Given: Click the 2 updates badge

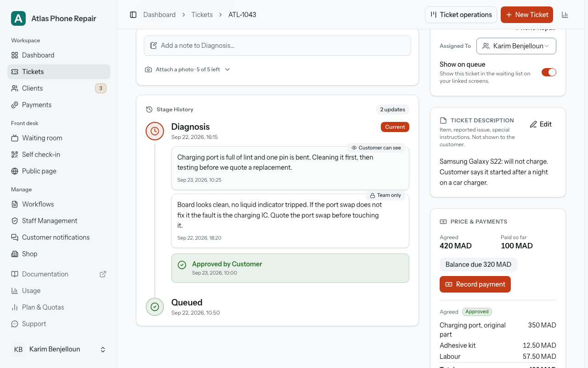Looking at the screenshot, I should click(x=393, y=109).
